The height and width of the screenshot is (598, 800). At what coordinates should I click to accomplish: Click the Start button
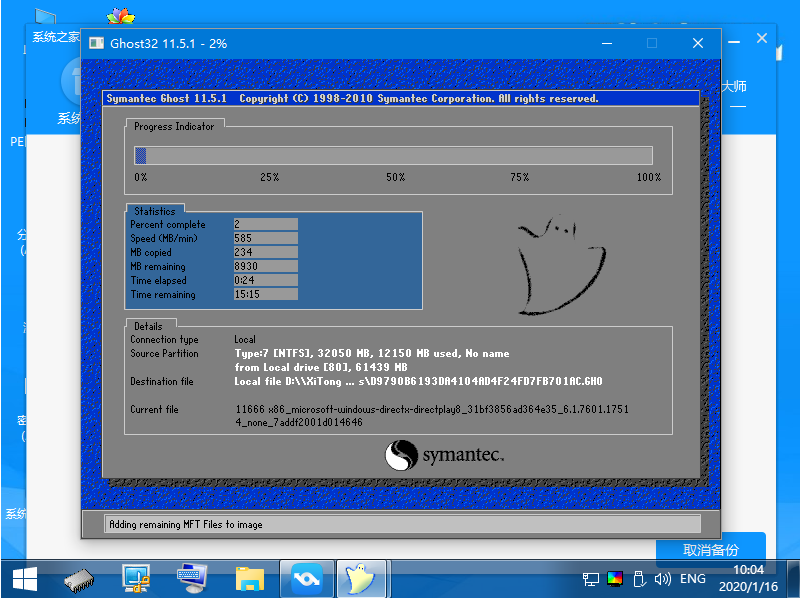22,578
